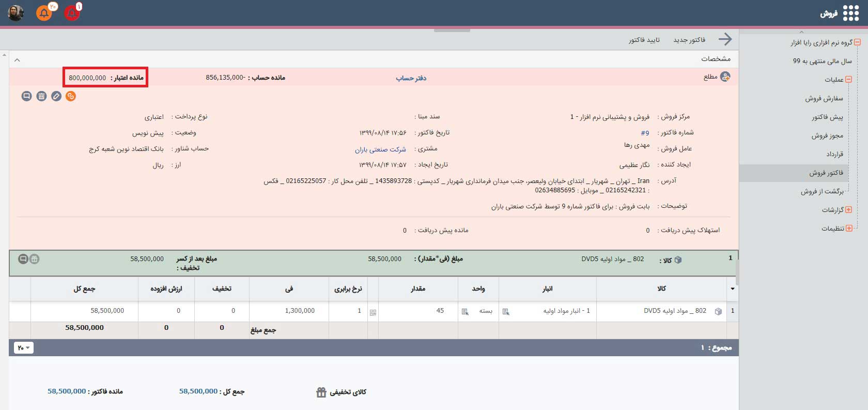Click the comment icon in green item bar
The width and height of the screenshot is (868, 410).
coord(23,259)
